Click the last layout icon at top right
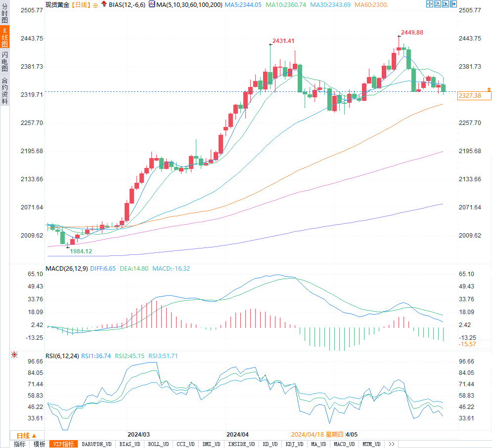The width and height of the screenshot is (492, 448). pyautogui.click(x=453, y=4)
